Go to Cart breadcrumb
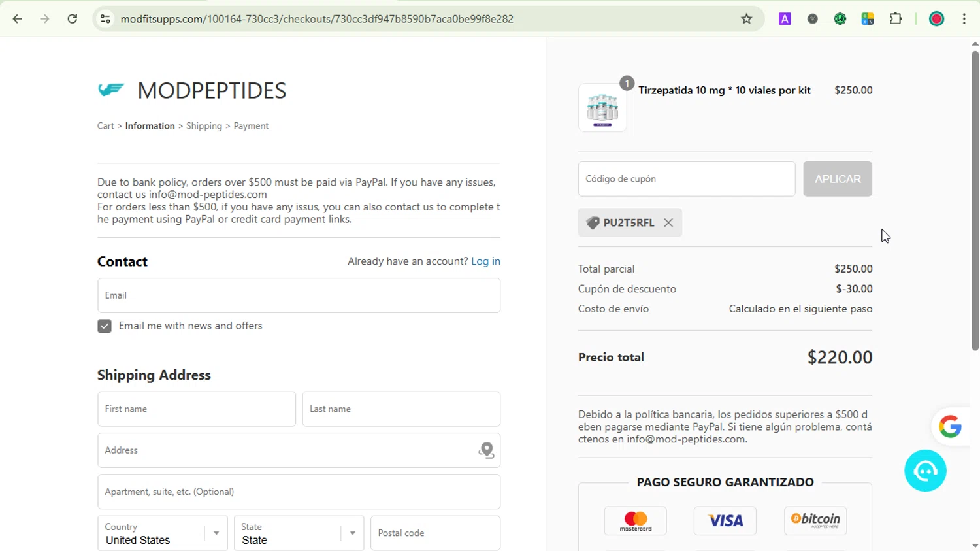This screenshot has width=980, height=551. pos(106,126)
